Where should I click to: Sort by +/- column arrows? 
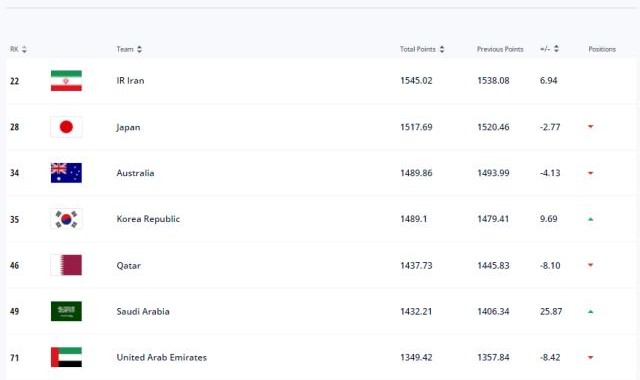[x=556, y=49]
